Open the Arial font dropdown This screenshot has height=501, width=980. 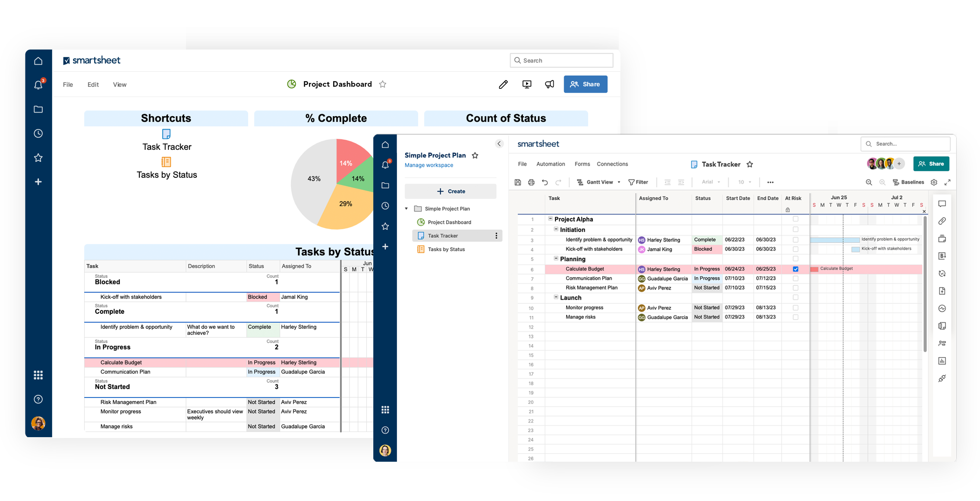[711, 182]
